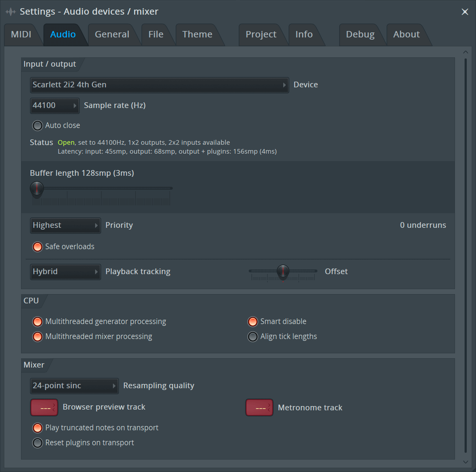This screenshot has width=476, height=472.
Task: Open the Scarlett 2i2 audio device dropdown
Action: [159, 85]
